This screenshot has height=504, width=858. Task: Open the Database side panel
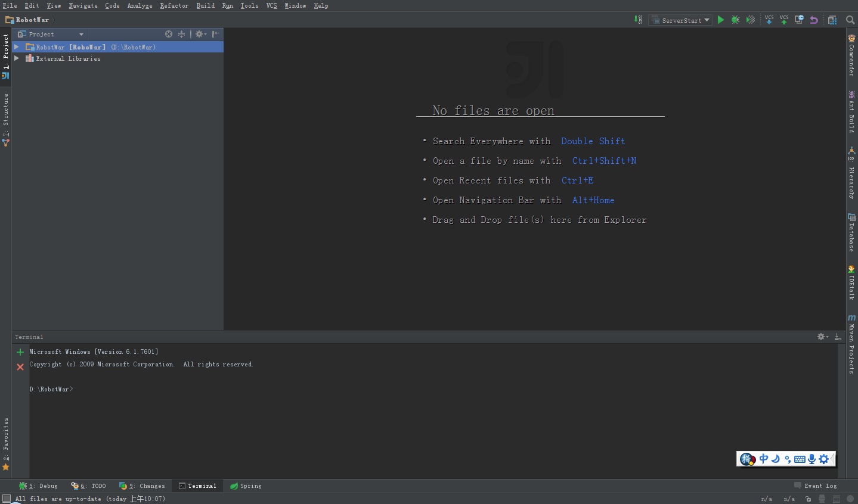pos(852,233)
